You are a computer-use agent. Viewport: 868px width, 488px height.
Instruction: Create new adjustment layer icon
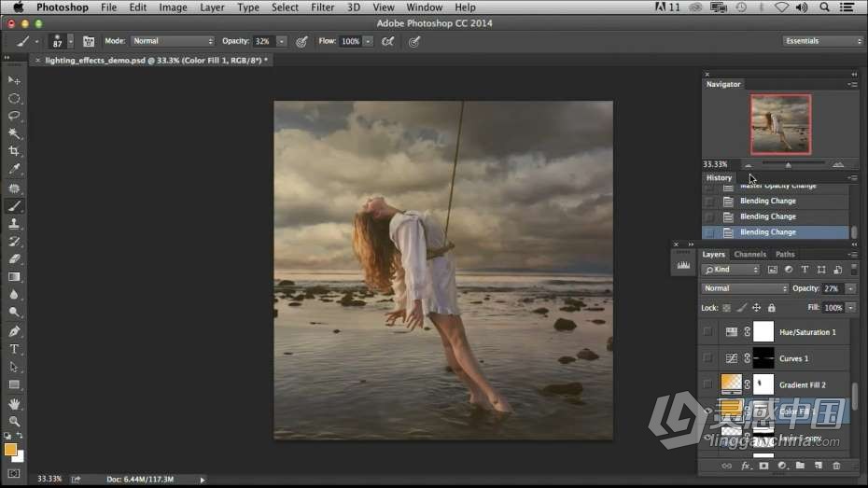coord(781,466)
